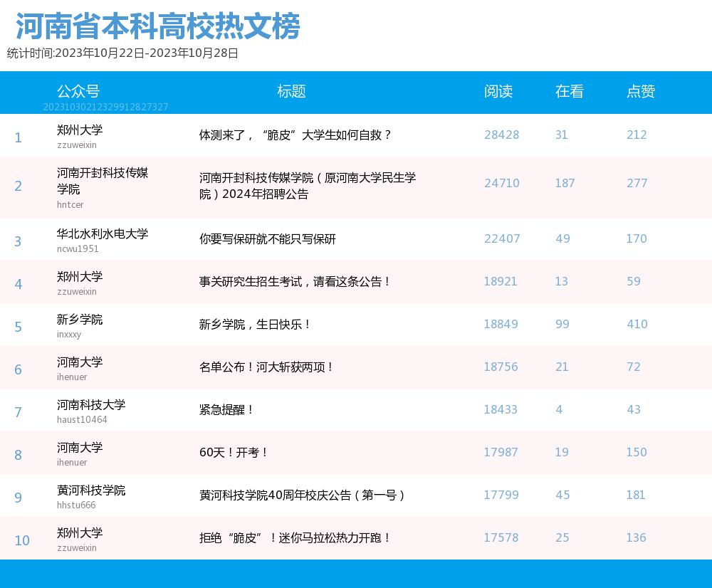Open article 名单公布！河大斩获两项！
Viewport: 712px width, 588px height.
point(266,367)
